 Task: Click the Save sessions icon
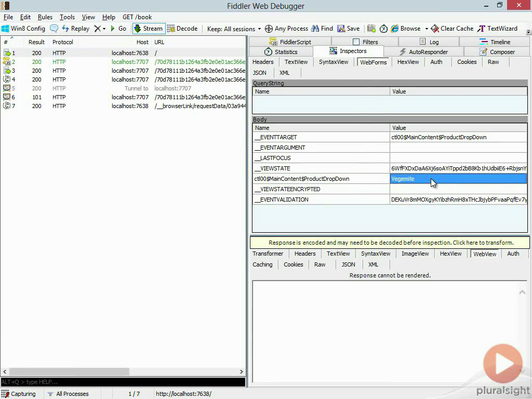pos(348,29)
